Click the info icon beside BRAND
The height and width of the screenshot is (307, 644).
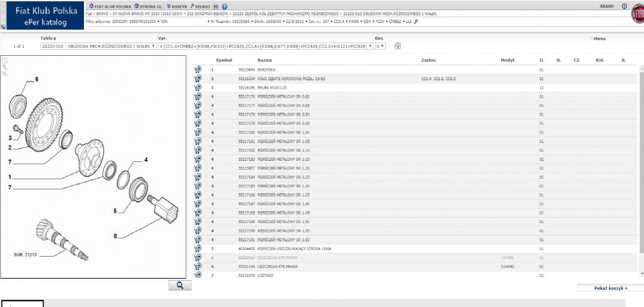point(624,6)
